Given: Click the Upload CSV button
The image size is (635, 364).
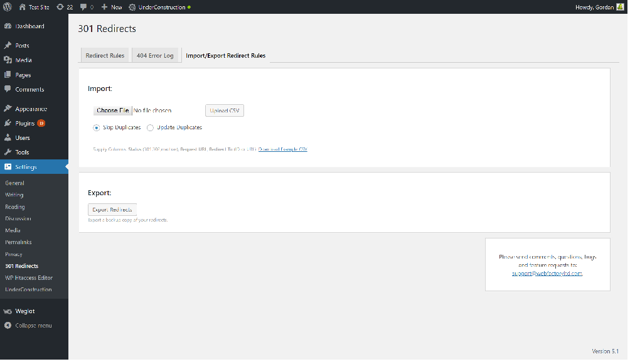Looking at the screenshot, I should [225, 110].
